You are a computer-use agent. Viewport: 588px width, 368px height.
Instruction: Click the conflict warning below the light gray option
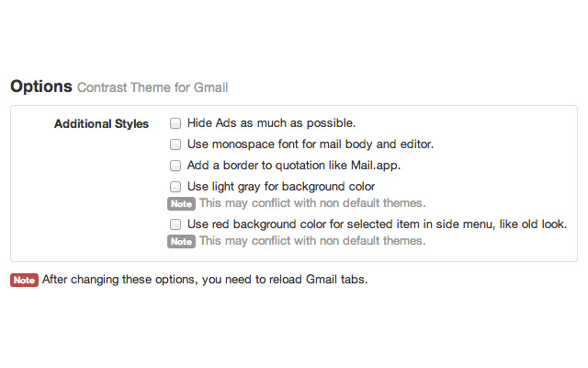click(312, 203)
